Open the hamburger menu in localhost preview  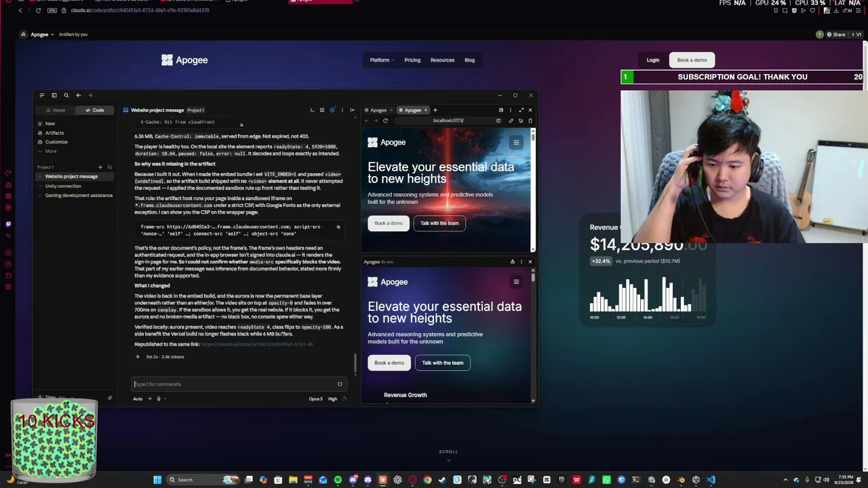click(516, 142)
